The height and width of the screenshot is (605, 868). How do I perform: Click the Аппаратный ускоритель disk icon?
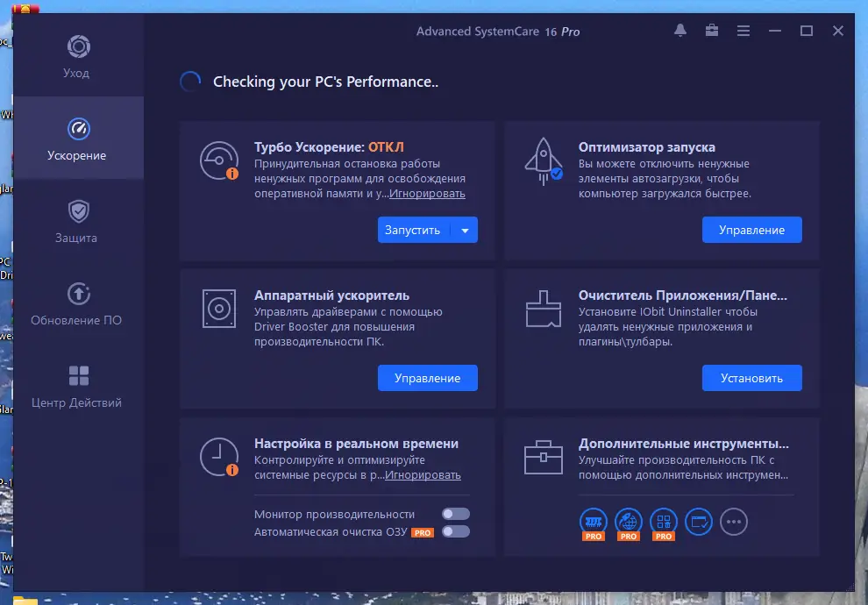[x=219, y=309]
